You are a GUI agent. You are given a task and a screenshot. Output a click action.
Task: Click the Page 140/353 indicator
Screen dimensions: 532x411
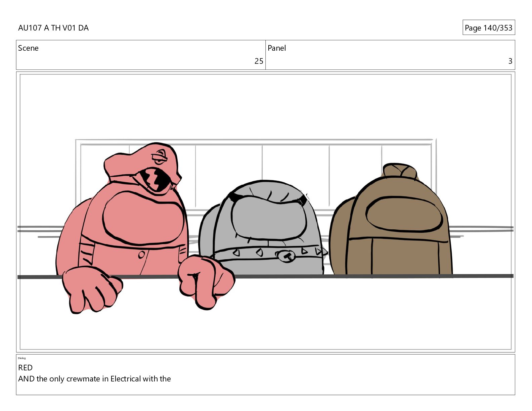click(488, 28)
